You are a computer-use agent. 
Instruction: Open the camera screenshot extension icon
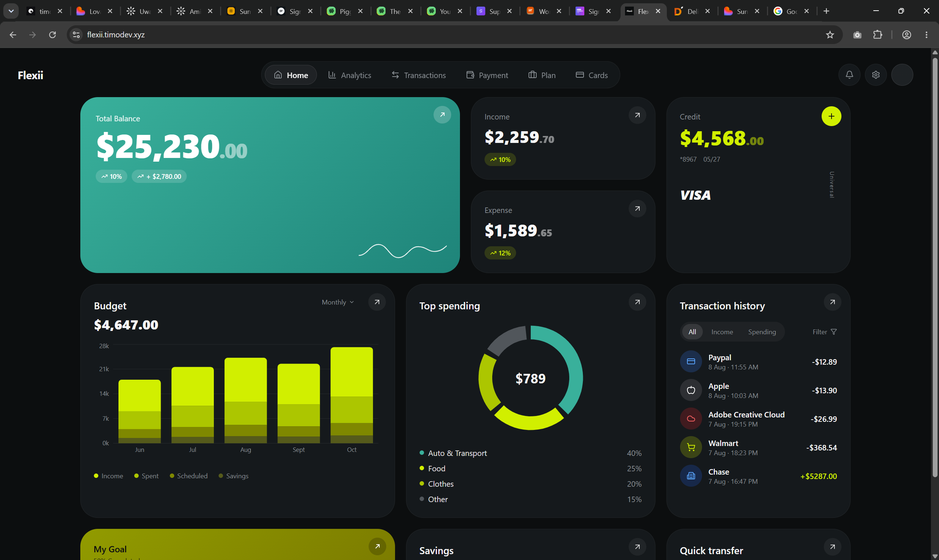857,35
